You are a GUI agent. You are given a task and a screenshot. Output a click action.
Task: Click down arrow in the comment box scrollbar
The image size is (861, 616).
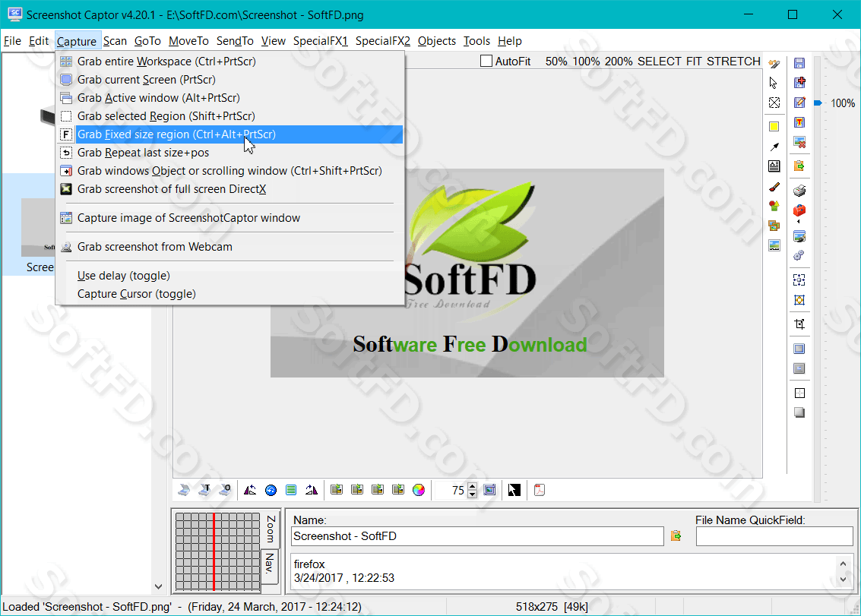point(844,580)
